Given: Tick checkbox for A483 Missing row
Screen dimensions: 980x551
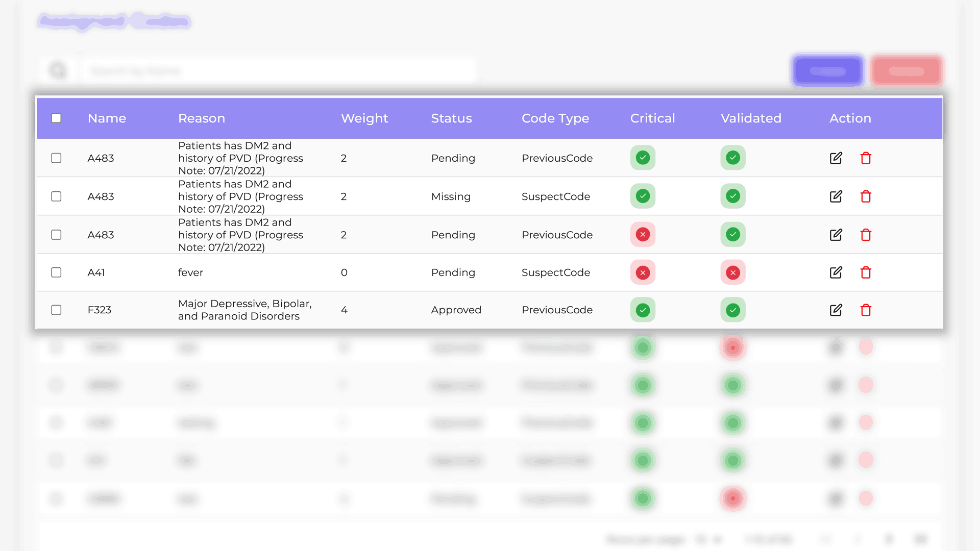Looking at the screenshot, I should 56,196.
